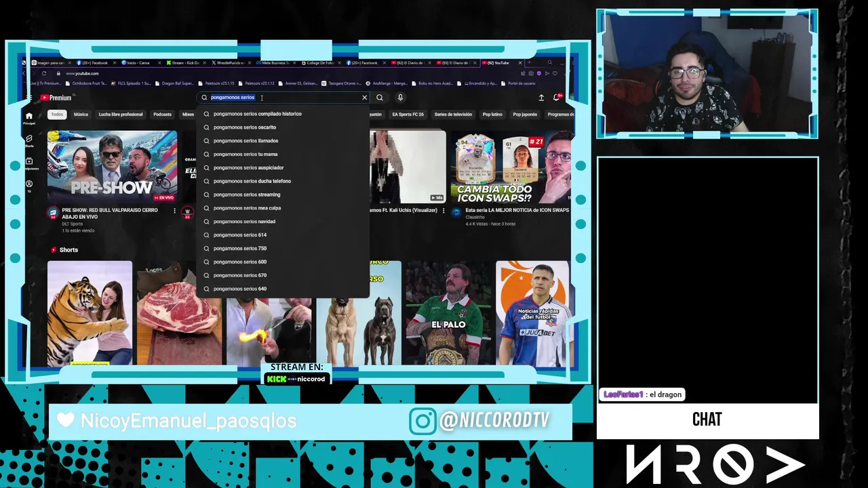Open a new browser tab with plus
Viewport: 868px width, 488px height.
(529, 62)
